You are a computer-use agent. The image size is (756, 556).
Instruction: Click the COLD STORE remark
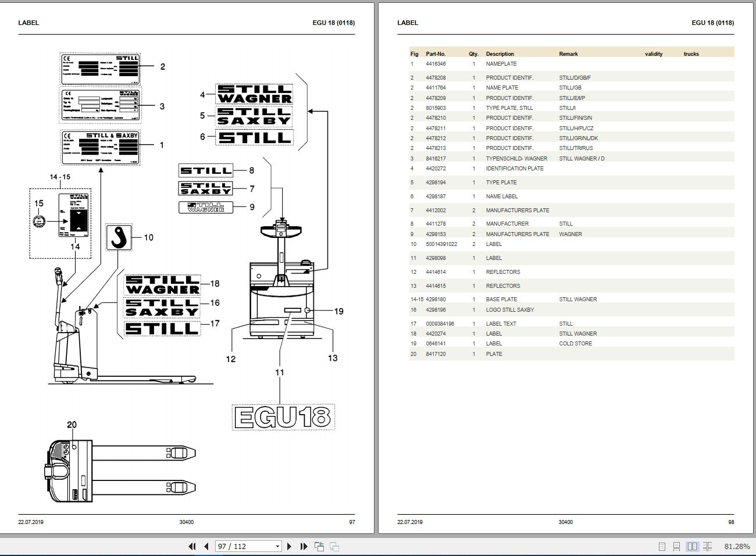tap(576, 344)
